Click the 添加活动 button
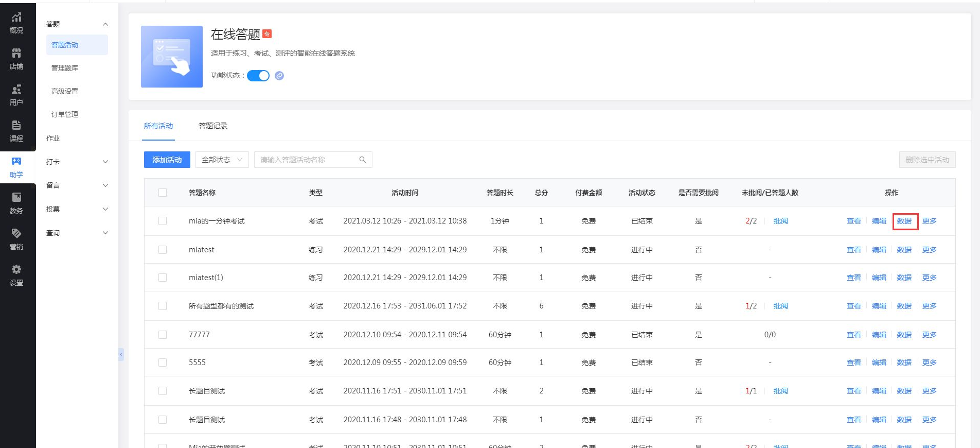Image resolution: width=980 pixels, height=448 pixels. coord(167,160)
